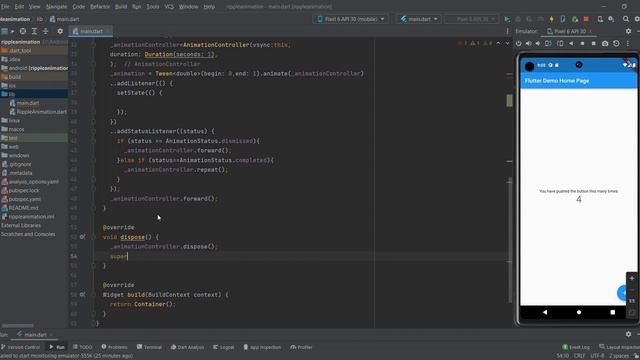This screenshot has height=360, width=640.
Task: Open Terminal tool window
Action: coord(149,347)
